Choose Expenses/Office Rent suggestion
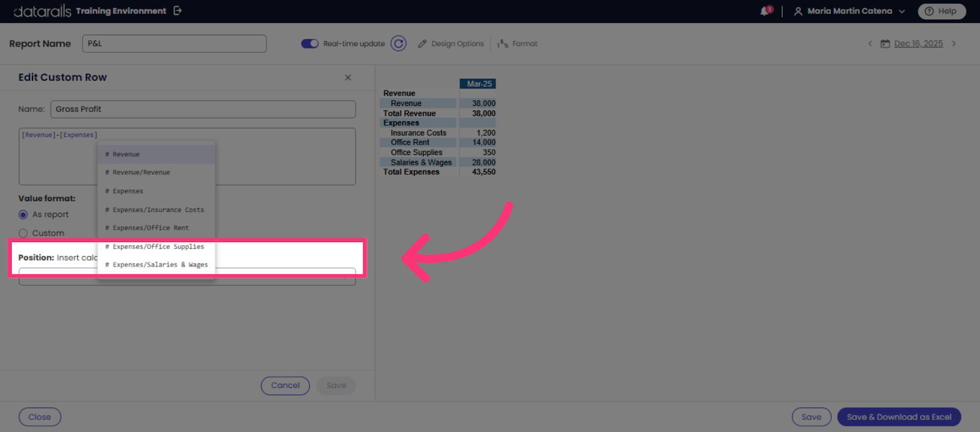Image resolution: width=980 pixels, height=432 pixels. click(x=156, y=228)
